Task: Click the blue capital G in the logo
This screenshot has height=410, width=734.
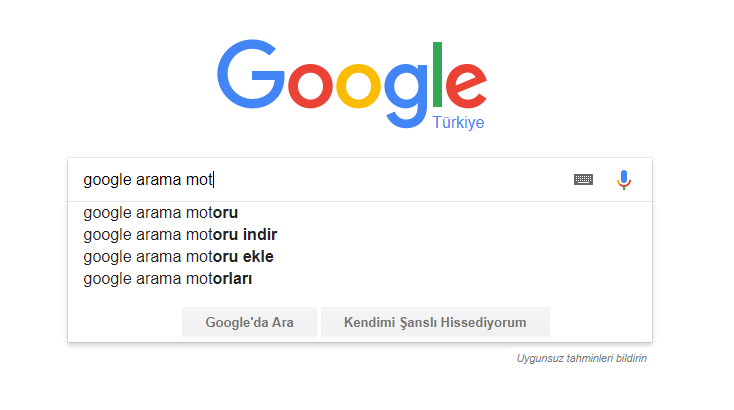Action: pos(251,74)
